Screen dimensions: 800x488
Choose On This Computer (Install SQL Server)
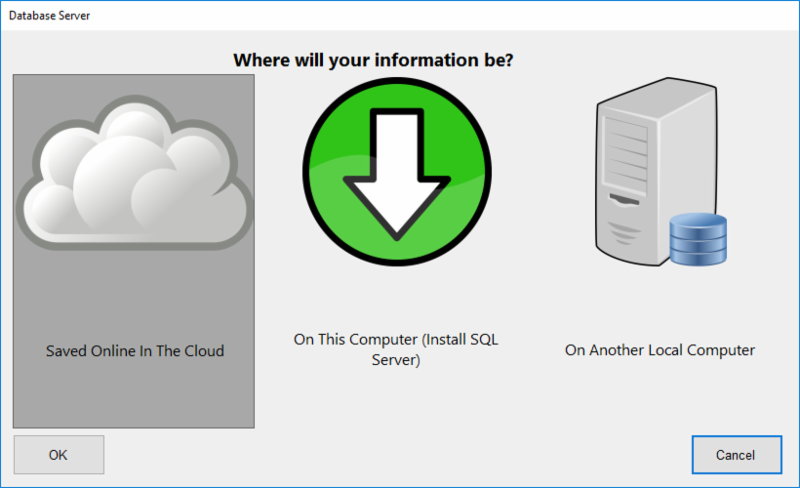(396, 340)
